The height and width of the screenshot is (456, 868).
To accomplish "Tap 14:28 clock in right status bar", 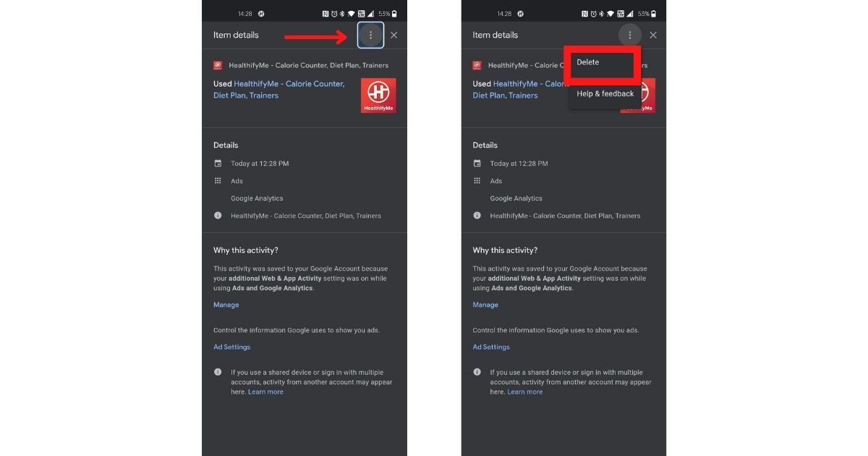I will 504,14.
